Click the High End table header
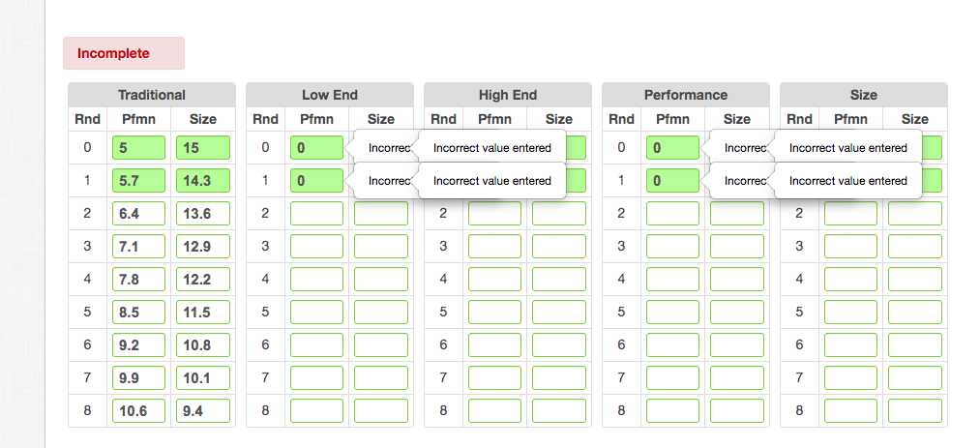The image size is (980, 448). coord(508,95)
